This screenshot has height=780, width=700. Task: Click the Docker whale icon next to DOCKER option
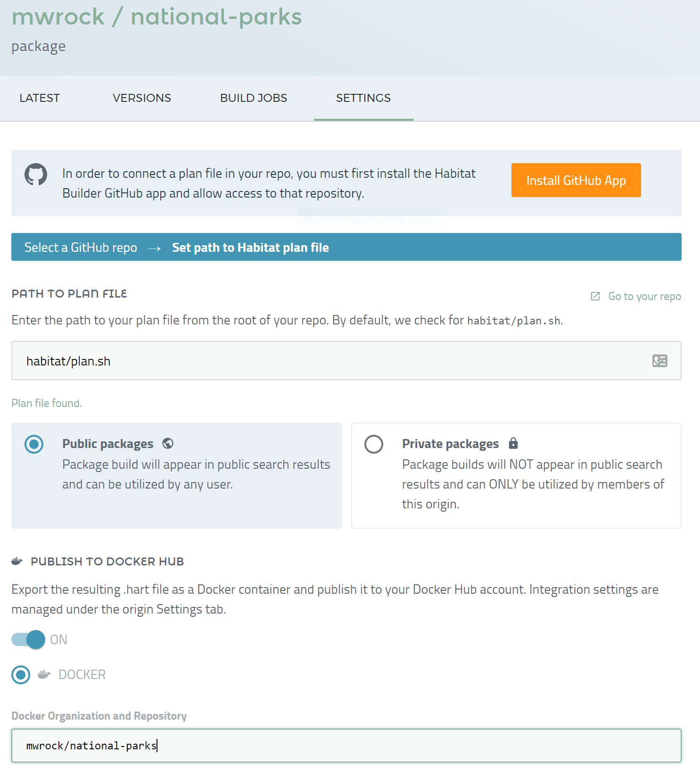[x=44, y=674]
